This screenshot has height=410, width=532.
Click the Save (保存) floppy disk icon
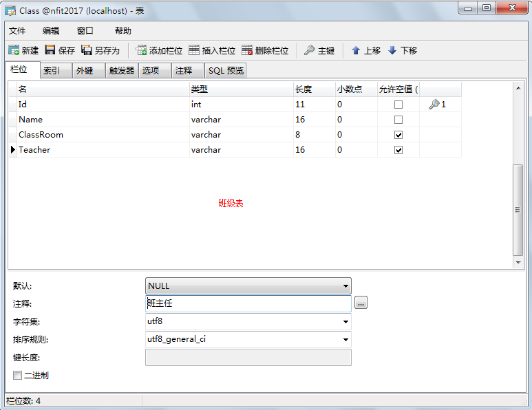50,50
